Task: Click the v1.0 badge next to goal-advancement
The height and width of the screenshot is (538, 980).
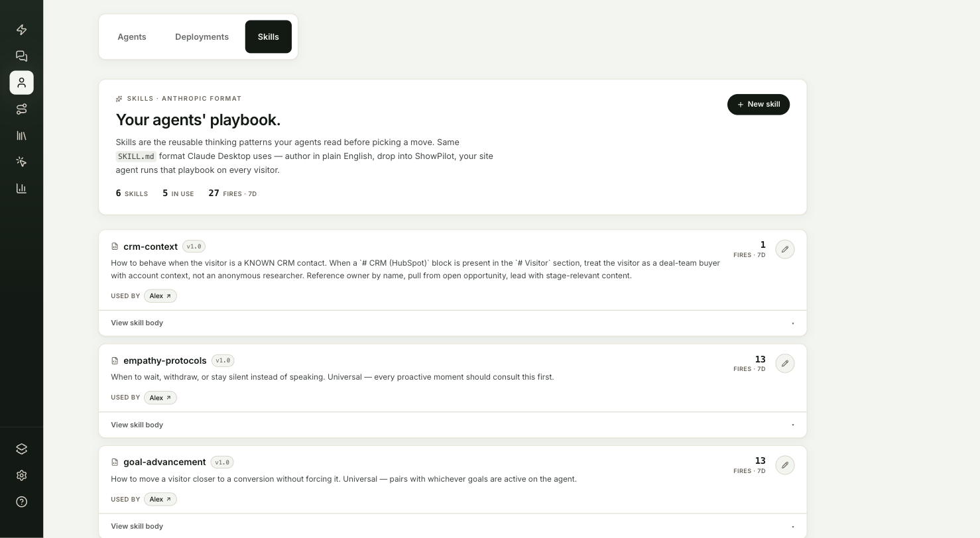Action: [222, 462]
